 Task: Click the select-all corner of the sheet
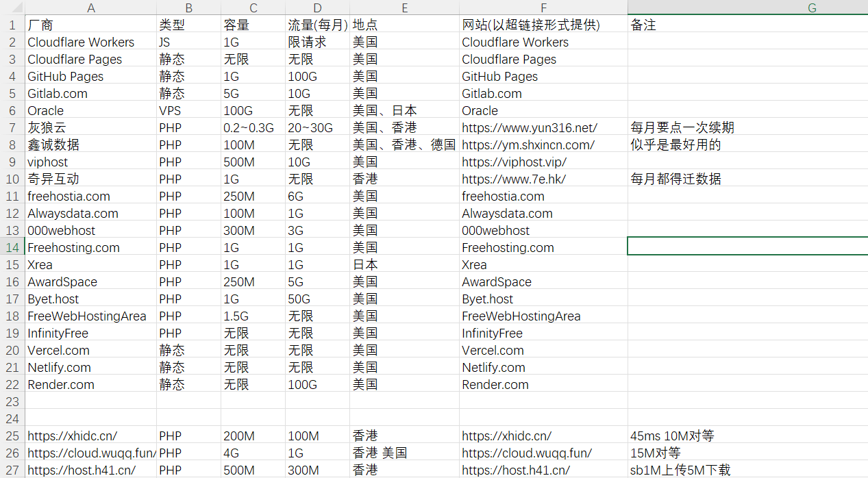point(12,8)
